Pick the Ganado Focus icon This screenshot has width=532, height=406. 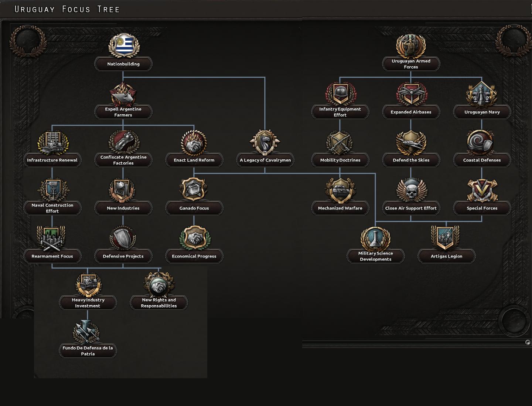(x=194, y=189)
